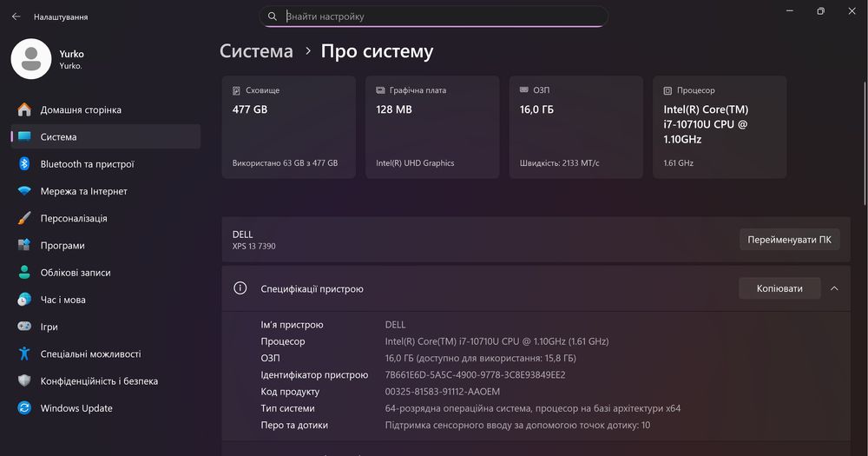Open Спеціальні можливості settings

106,354
